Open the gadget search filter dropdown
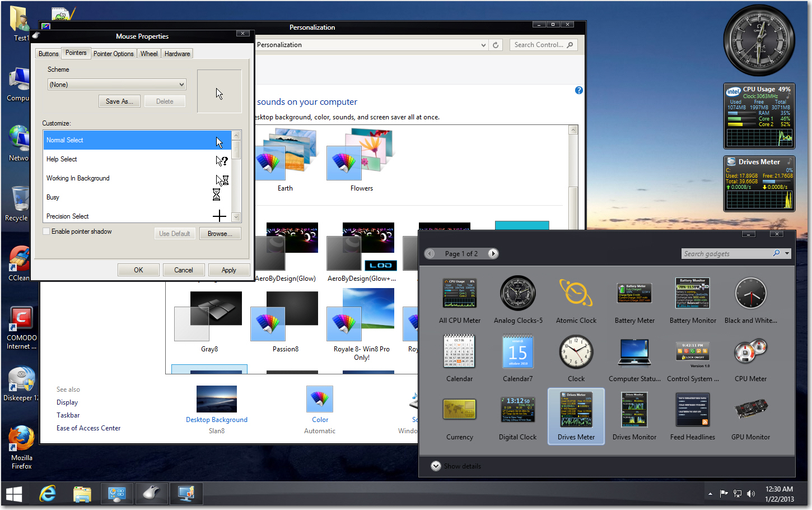This screenshot has width=812, height=510. 787,253
